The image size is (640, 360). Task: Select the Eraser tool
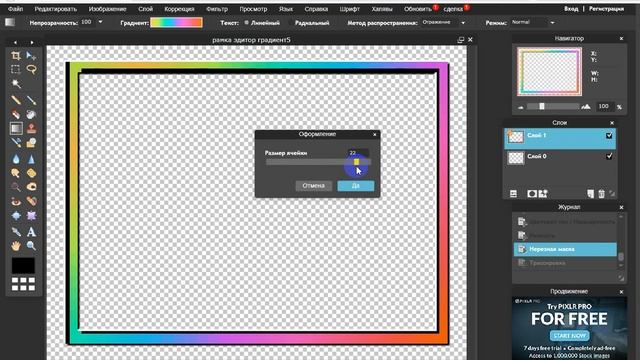tap(16, 114)
